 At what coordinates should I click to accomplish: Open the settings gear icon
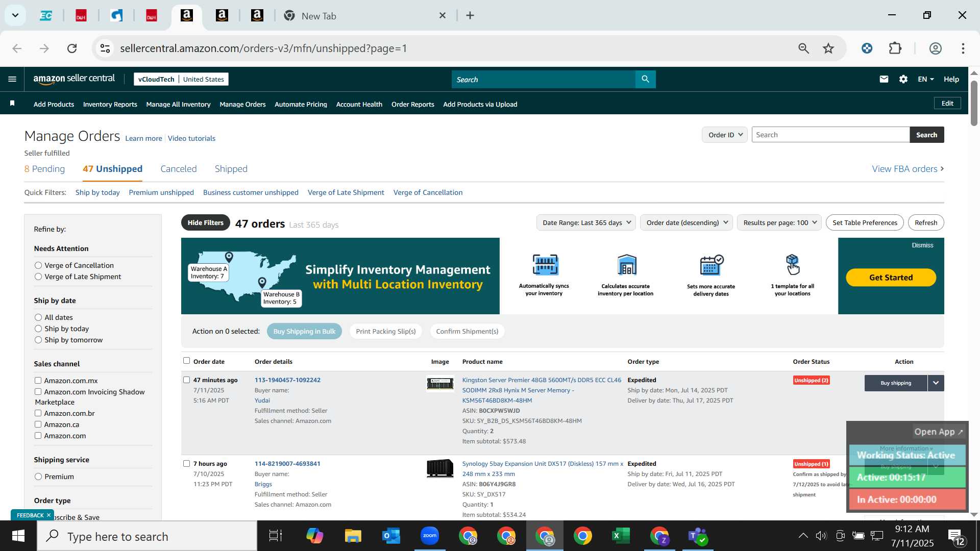tap(903, 79)
